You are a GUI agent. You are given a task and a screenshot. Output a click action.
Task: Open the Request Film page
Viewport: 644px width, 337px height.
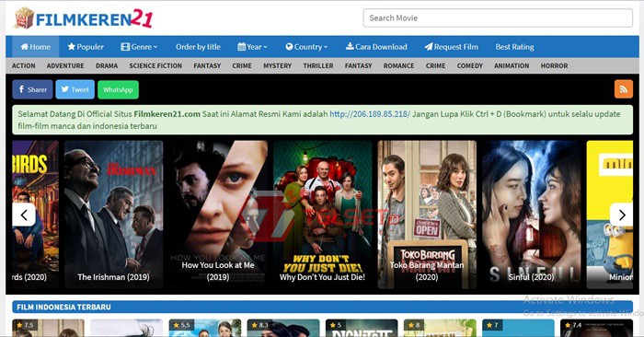pos(451,47)
